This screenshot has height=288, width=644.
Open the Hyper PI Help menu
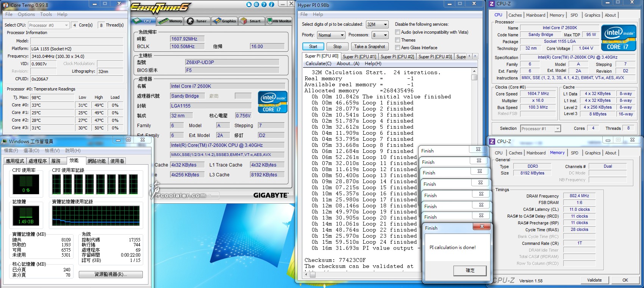pos(318,14)
